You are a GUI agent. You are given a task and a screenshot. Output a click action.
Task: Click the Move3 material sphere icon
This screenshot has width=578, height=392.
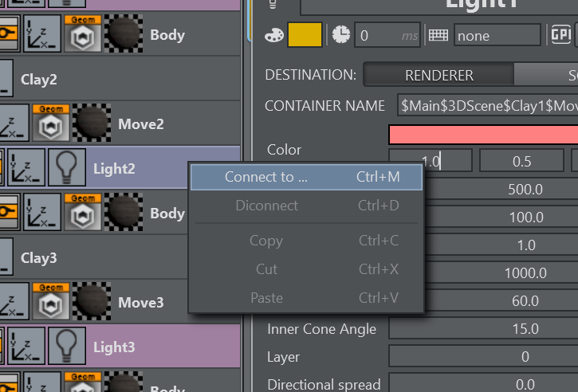tap(92, 302)
